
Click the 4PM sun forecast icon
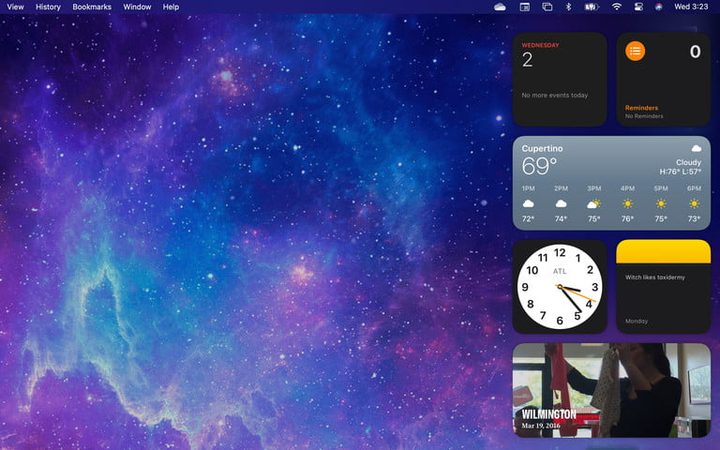click(628, 203)
